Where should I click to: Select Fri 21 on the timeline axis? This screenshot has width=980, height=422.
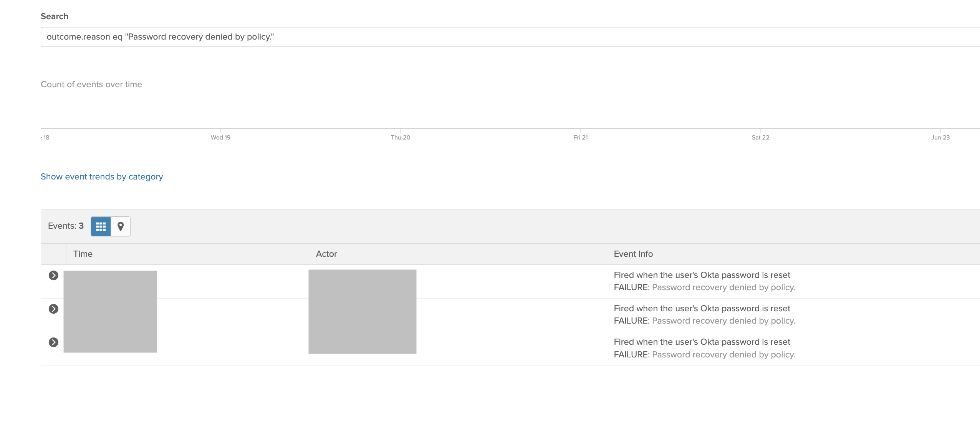coord(580,138)
